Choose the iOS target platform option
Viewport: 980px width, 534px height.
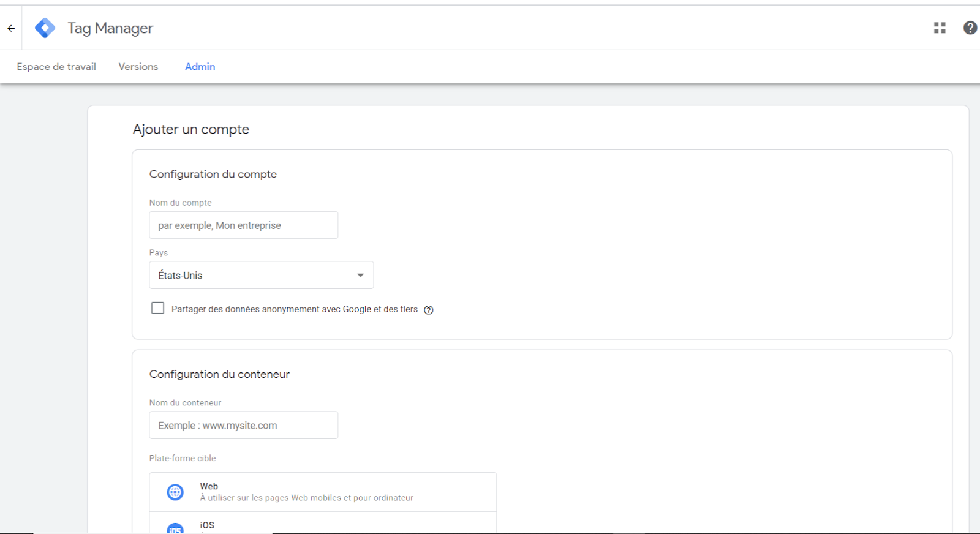coord(208,525)
